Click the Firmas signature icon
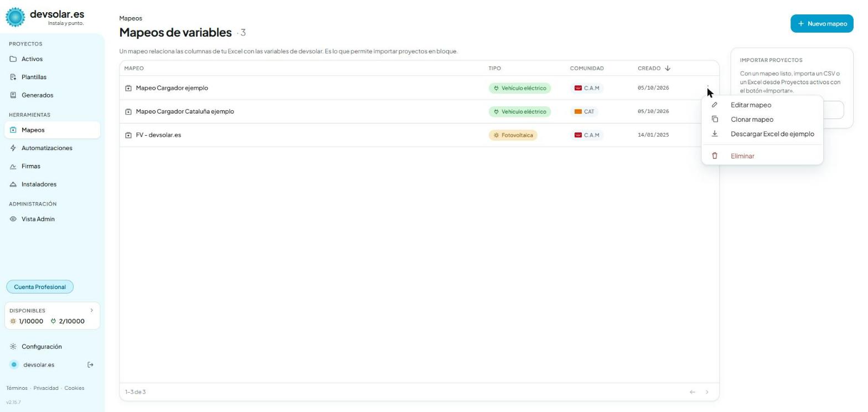Viewport: 868px width, 412px height. pyautogui.click(x=13, y=166)
